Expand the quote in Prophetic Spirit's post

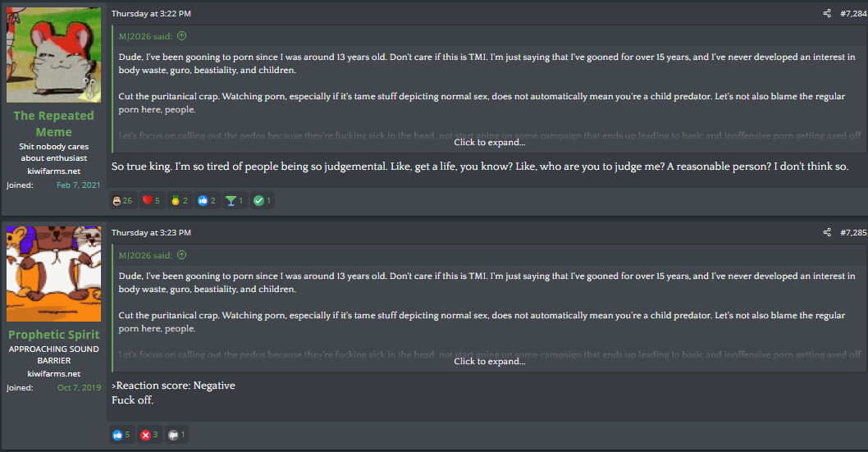click(x=489, y=361)
